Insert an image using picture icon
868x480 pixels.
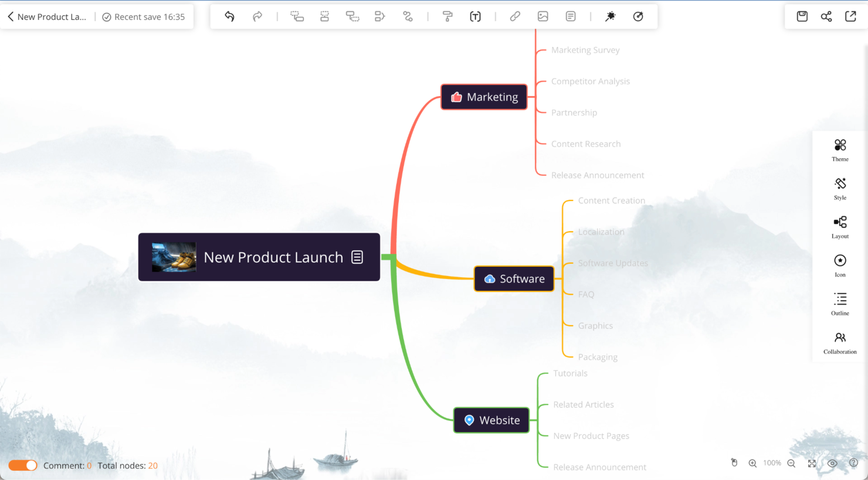tap(542, 16)
